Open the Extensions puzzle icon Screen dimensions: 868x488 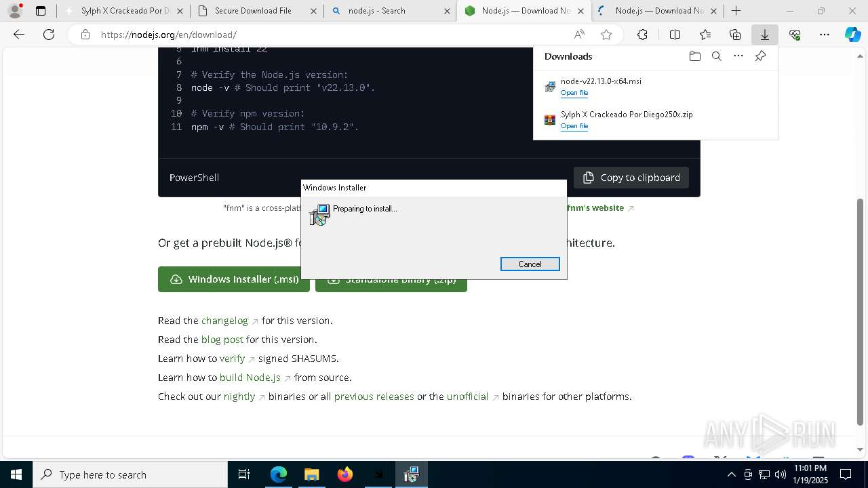coord(642,35)
